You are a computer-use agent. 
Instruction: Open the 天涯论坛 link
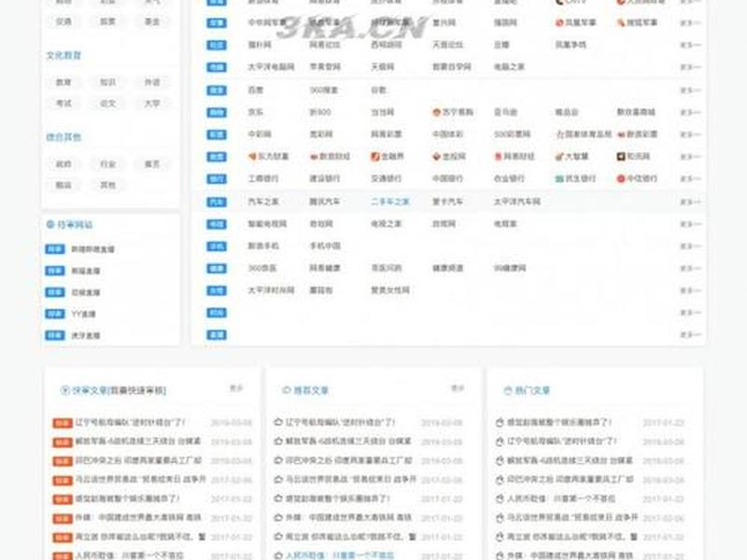click(448, 45)
